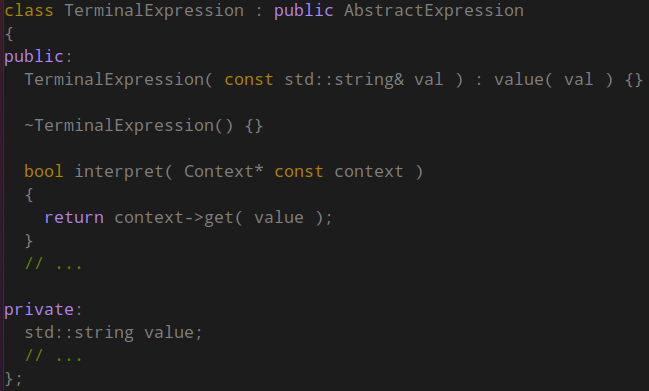Click the class keyword on first line
This screenshot has width=649, height=391.
click(x=29, y=10)
